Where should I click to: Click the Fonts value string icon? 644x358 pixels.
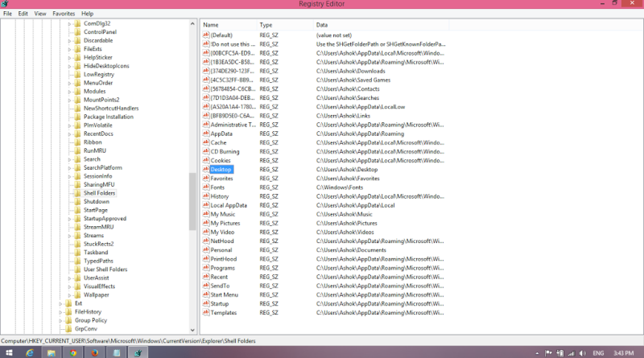point(205,187)
